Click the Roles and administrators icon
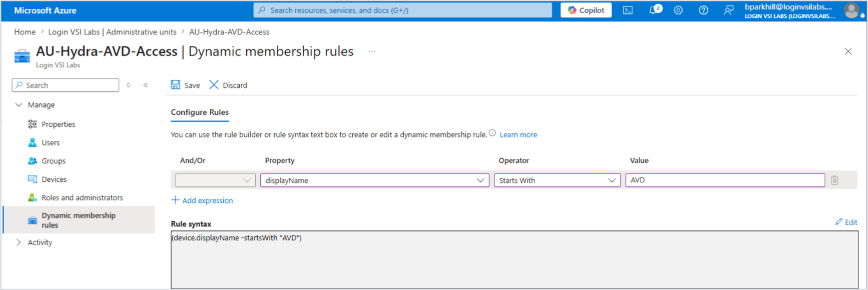This screenshot has width=868, height=290. click(x=32, y=198)
